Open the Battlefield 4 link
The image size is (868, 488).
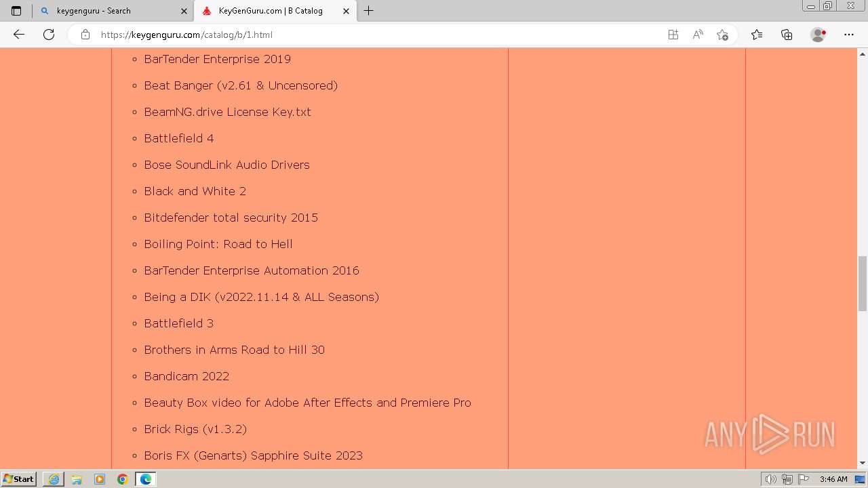179,138
